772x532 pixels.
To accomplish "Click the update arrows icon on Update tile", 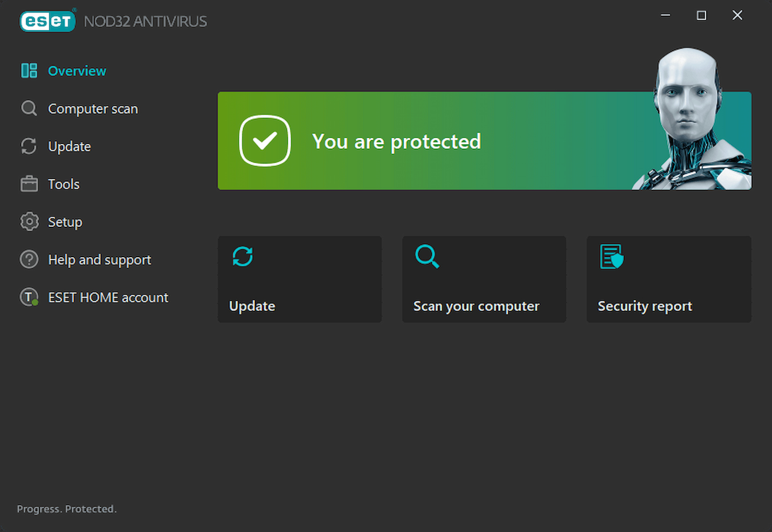I will click(242, 257).
